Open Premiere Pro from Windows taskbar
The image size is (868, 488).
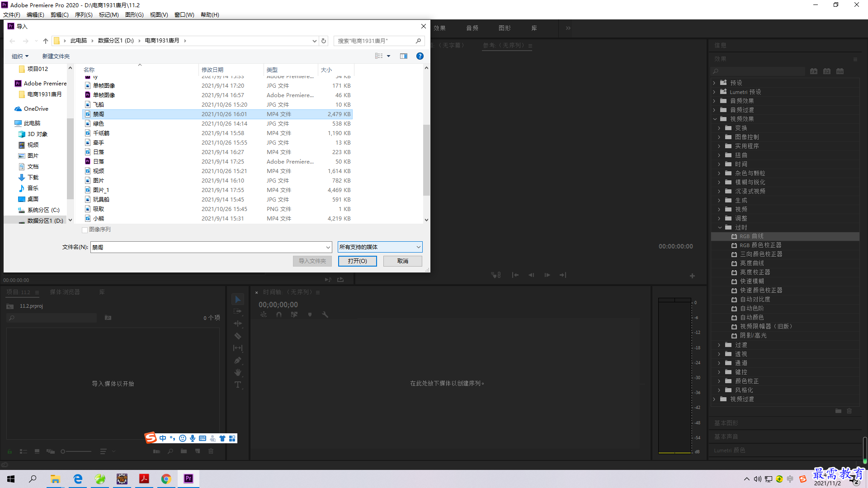click(x=189, y=479)
